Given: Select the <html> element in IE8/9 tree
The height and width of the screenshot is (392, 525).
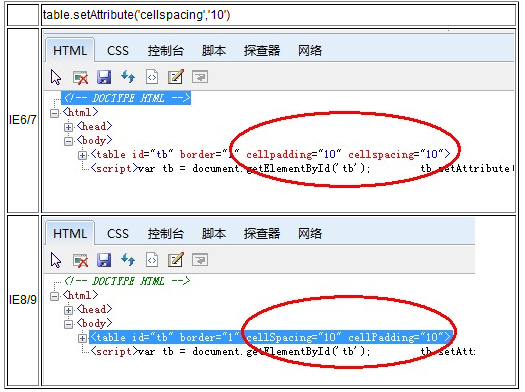Looking at the screenshot, I should click(x=80, y=295).
